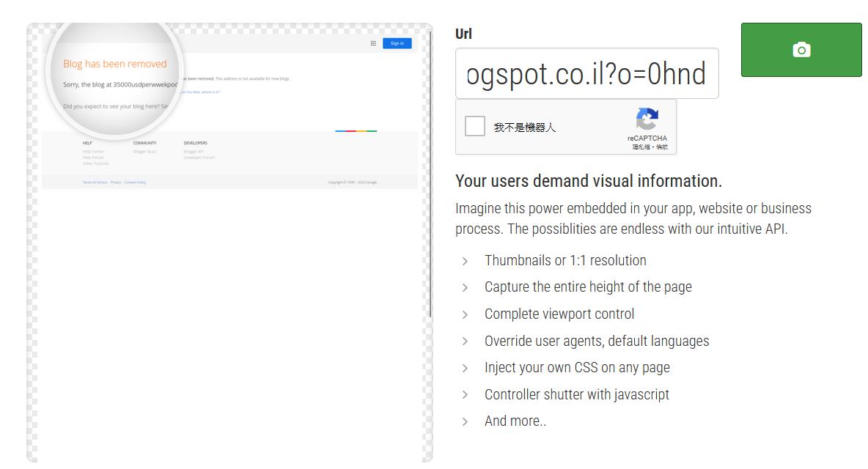Click "Help Center" in the preview footer
This screenshot has height=469, width=868.
pos(93,152)
